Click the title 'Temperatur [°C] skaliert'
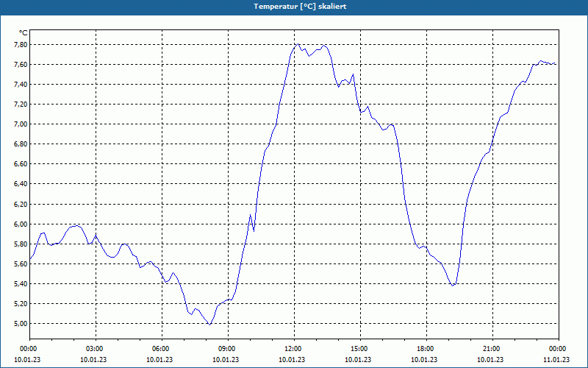Screen dimensions: 588x368 [x=300, y=7]
